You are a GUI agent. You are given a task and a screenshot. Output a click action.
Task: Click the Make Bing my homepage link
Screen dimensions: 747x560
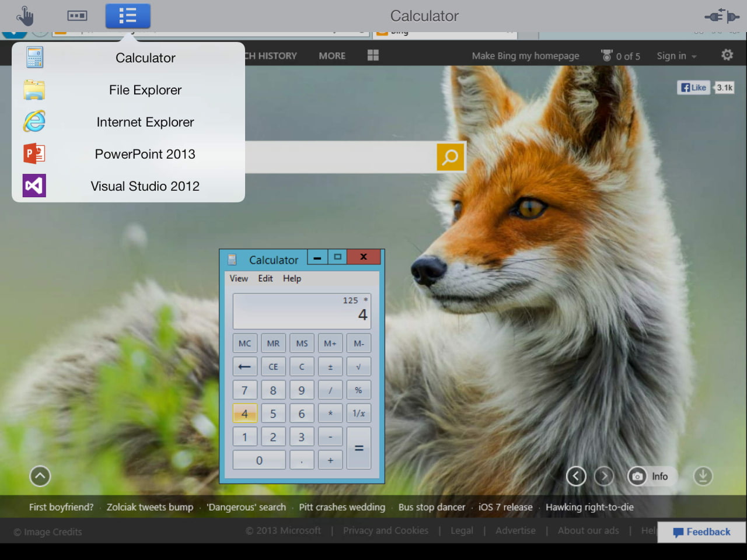pyautogui.click(x=525, y=55)
